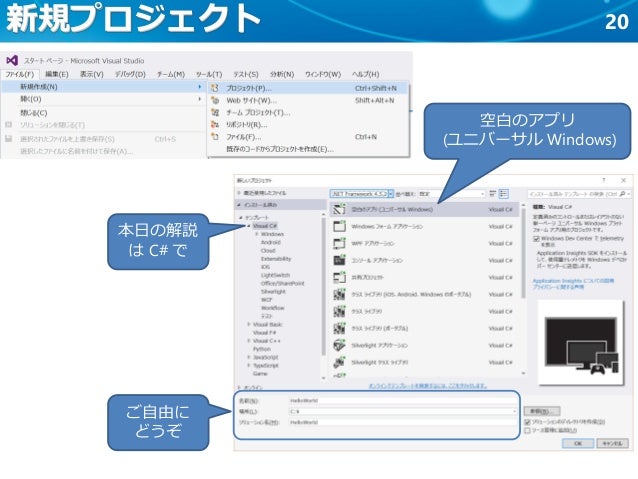Toggle the Windows Dev Center telemetry checkbox

coord(536,238)
